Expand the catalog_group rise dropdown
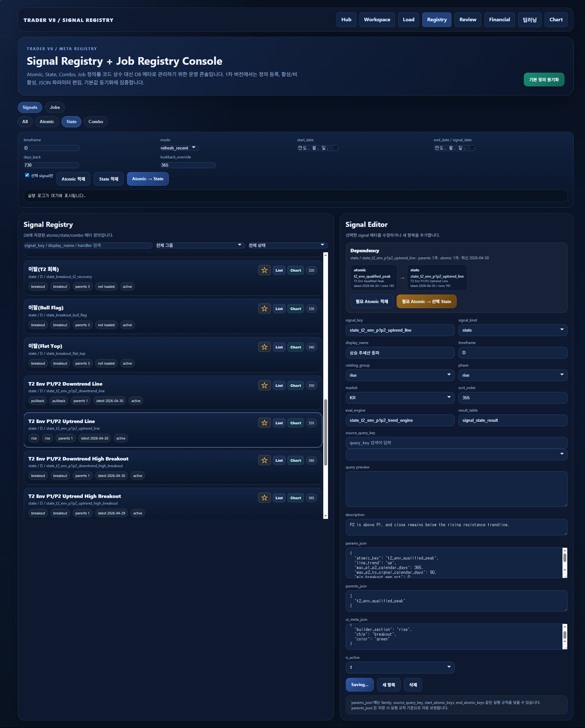 click(x=400, y=375)
